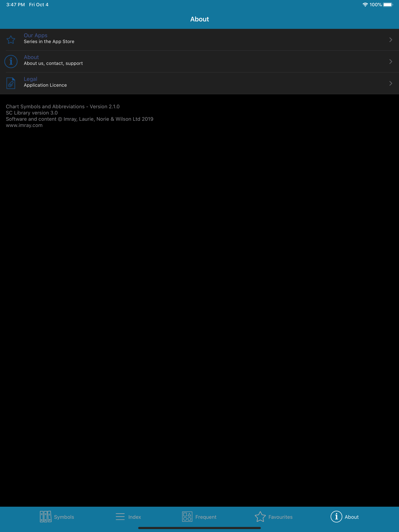The height and width of the screenshot is (532, 399).
Task: Expand Legal row via its chevron
Action: pos(391,83)
